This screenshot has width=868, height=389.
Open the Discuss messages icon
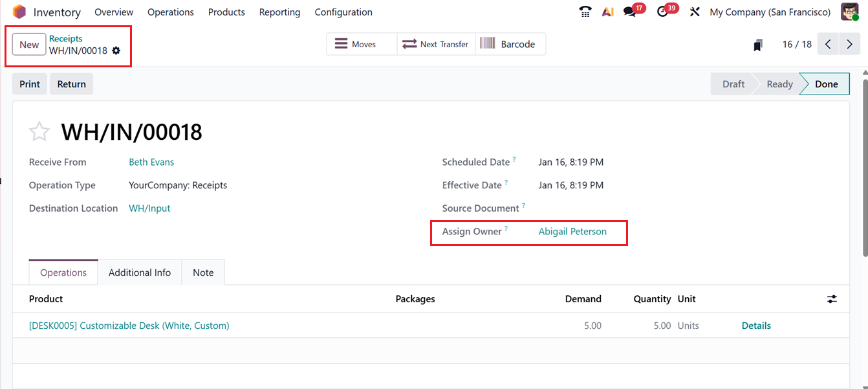click(630, 12)
